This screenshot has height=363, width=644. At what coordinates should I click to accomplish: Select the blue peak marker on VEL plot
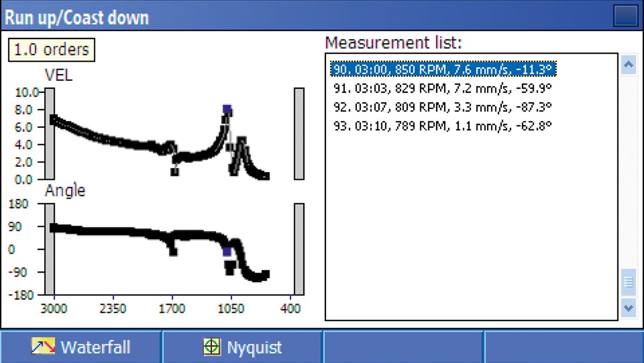tap(227, 109)
